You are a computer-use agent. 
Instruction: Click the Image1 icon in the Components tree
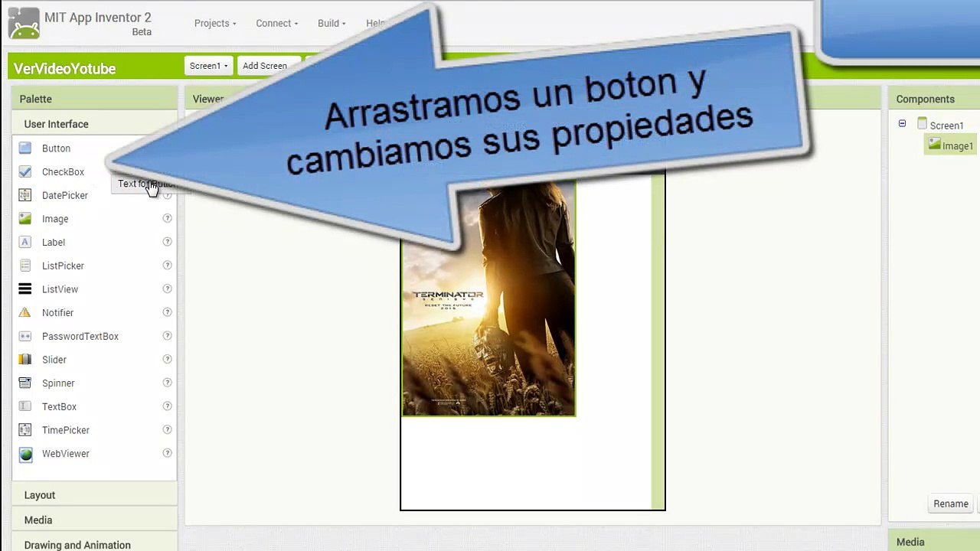[934, 144]
